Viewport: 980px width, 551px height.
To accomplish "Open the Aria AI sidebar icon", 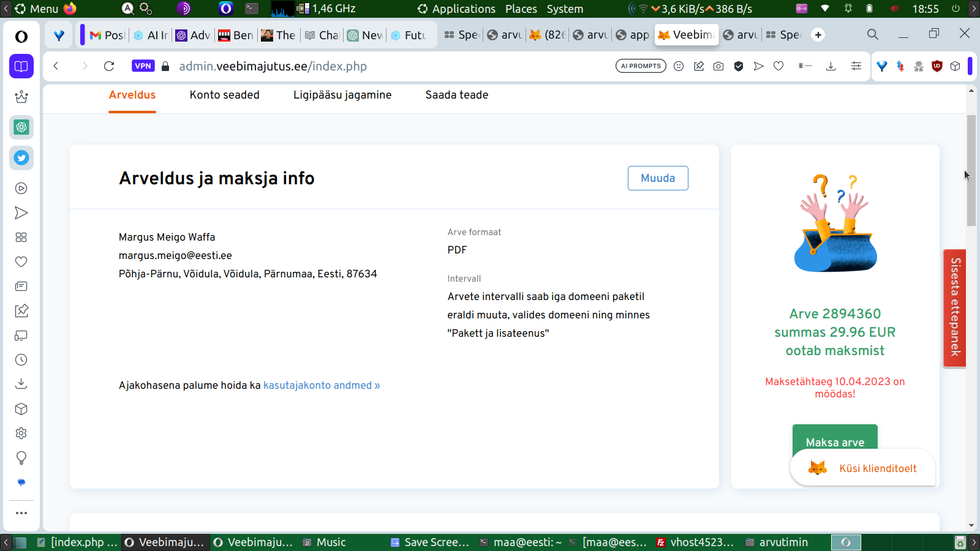I will (x=21, y=97).
